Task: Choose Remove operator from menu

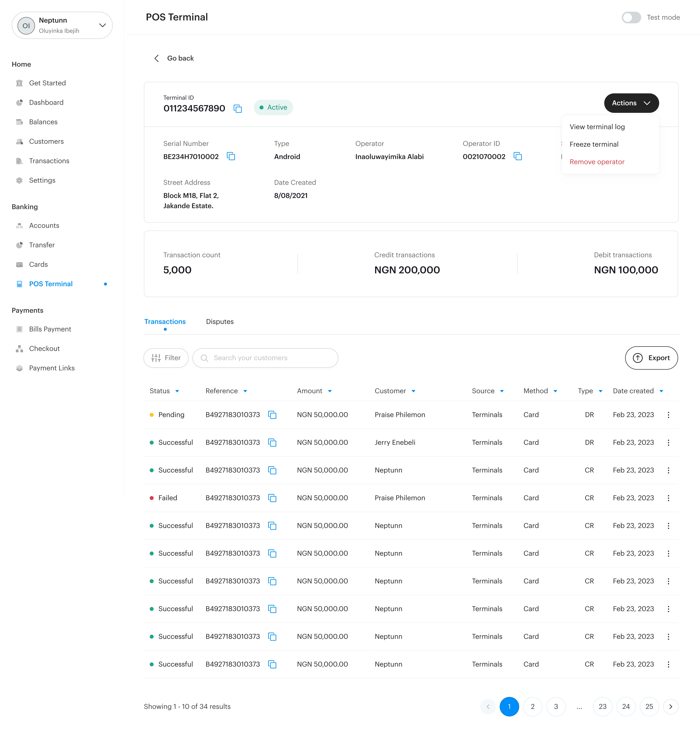Action: 597,162
